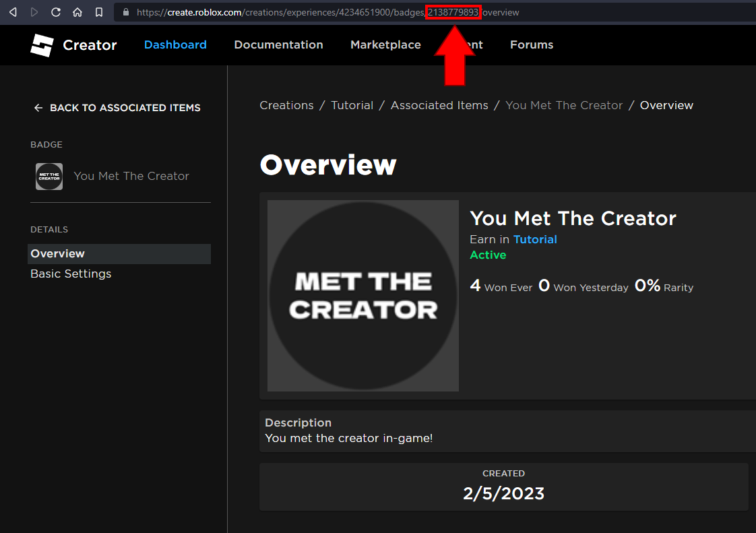The image size is (756, 533).
Task: Select Overview in the Details sidebar
Action: pos(58,254)
